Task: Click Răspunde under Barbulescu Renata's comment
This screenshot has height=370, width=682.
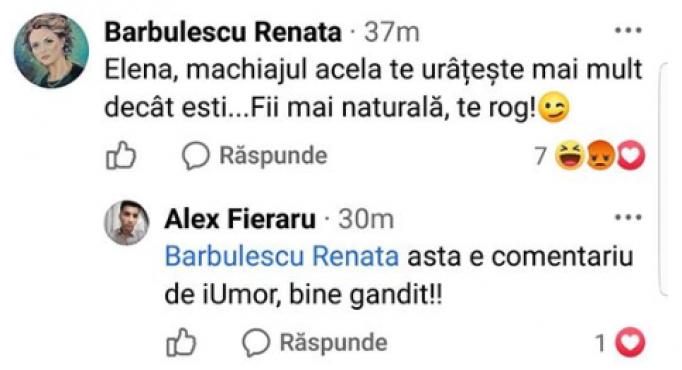Action: click(x=273, y=156)
